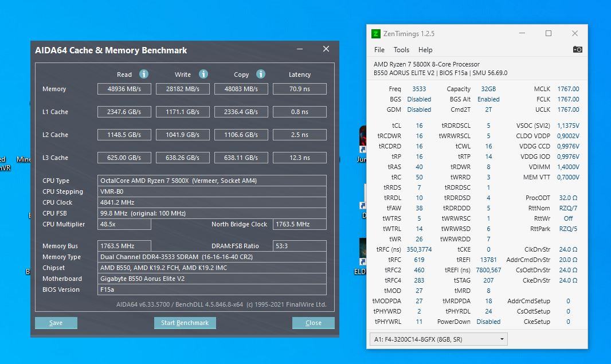The width and height of the screenshot is (611, 364).
Task: Minimize the ZenTimings window
Action: click(x=522, y=33)
